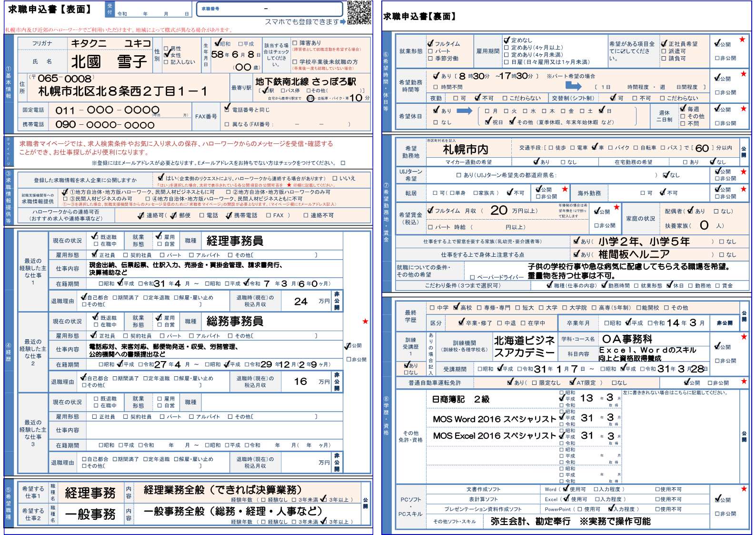Check the 男性 gender checkbox
Viewport: 756px width, 535px height.
[x=166, y=49]
